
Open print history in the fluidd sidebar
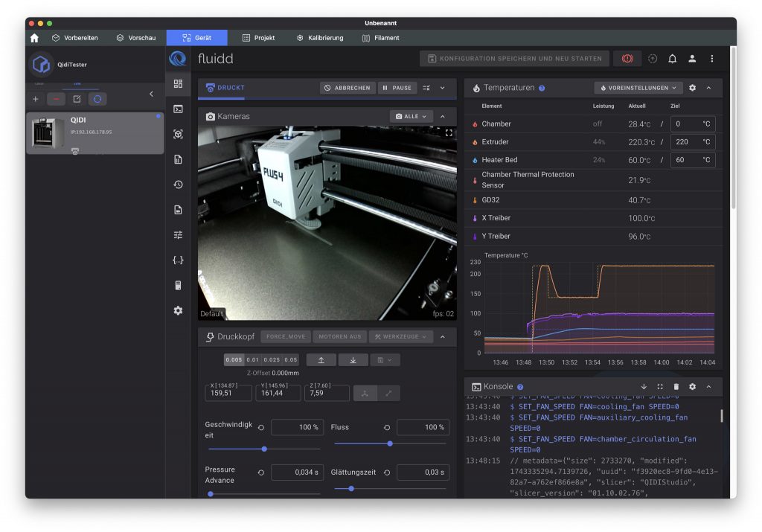point(178,185)
